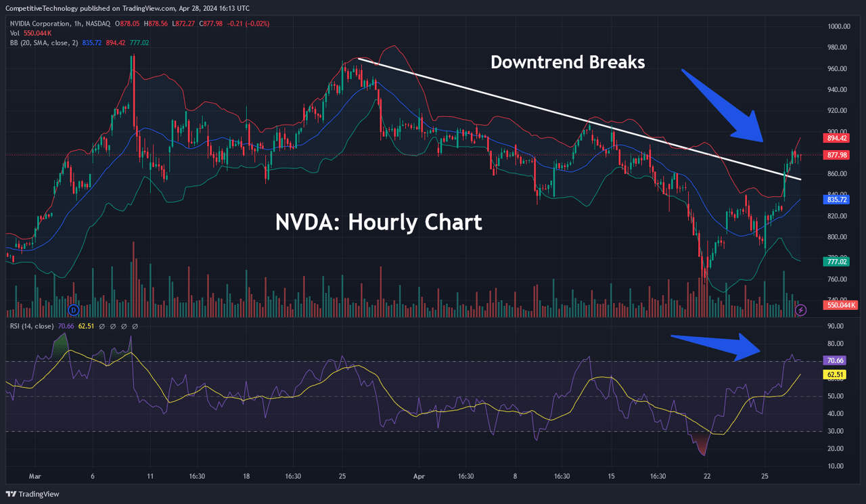Click the '11' date on the time axis
The image size is (866, 504).
click(x=150, y=476)
